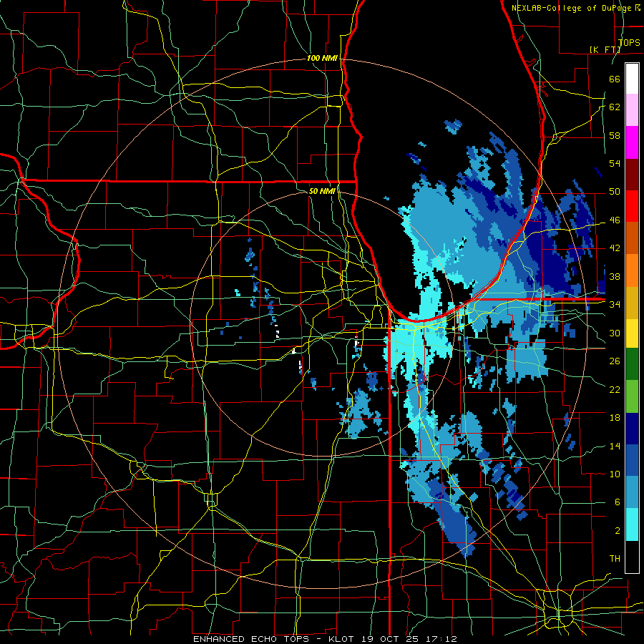Click the 10 legend value
This screenshot has width=644, height=644.
[x=615, y=474]
